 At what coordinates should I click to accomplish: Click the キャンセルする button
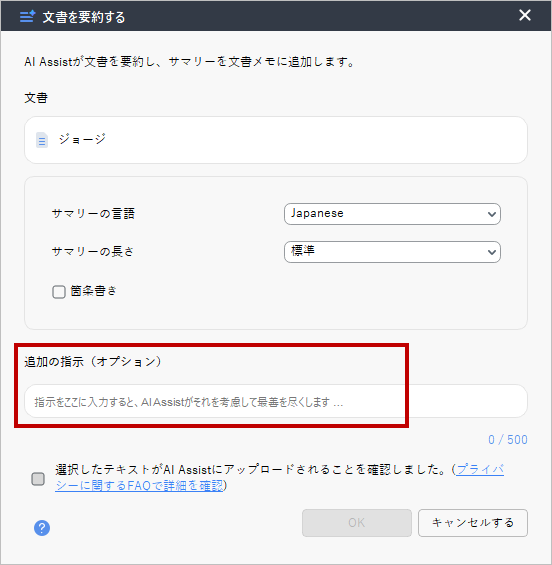click(473, 522)
